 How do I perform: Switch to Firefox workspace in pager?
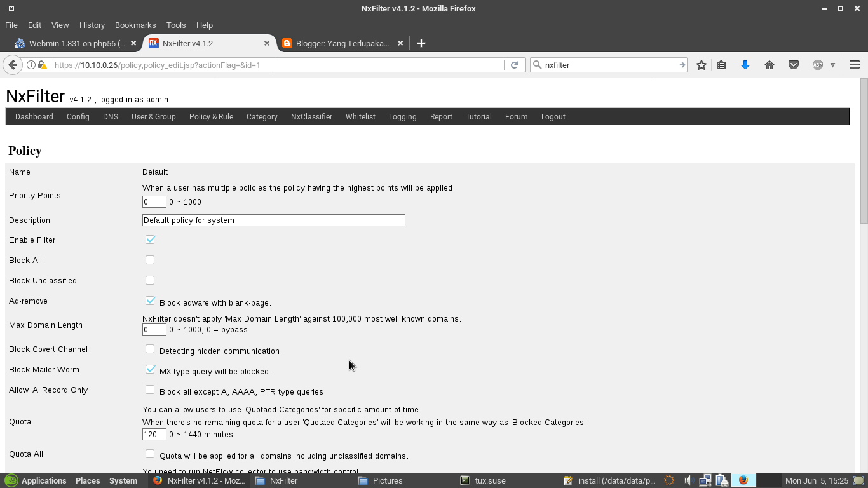point(743,480)
